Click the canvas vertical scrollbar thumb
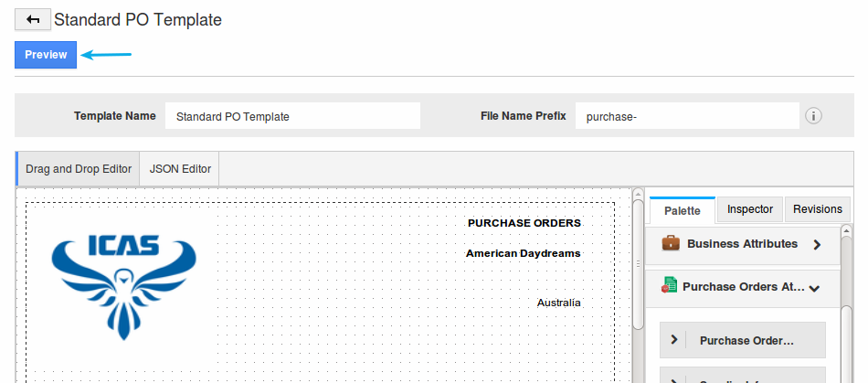Viewport: 868px width, 383px height. tap(639, 264)
